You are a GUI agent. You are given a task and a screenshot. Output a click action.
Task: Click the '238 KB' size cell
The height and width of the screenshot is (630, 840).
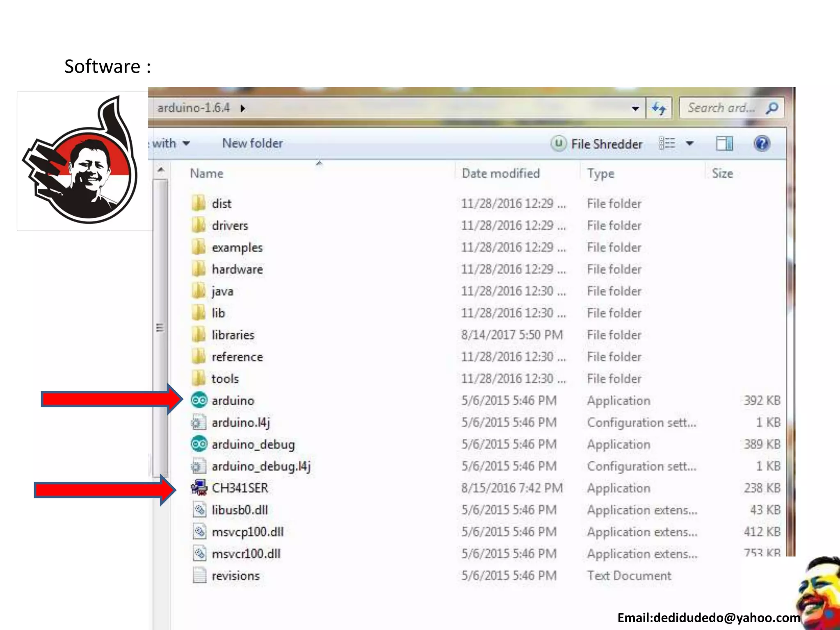pos(762,488)
